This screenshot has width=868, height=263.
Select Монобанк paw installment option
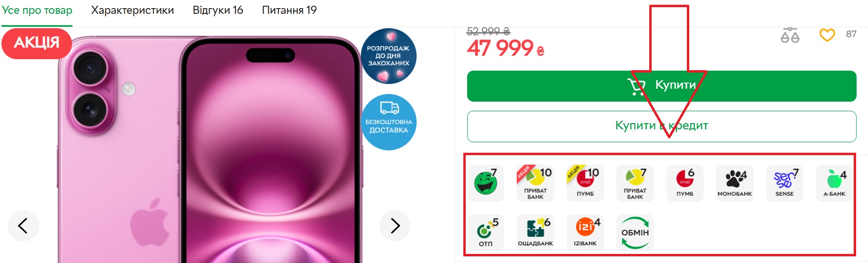pyautogui.click(x=735, y=183)
